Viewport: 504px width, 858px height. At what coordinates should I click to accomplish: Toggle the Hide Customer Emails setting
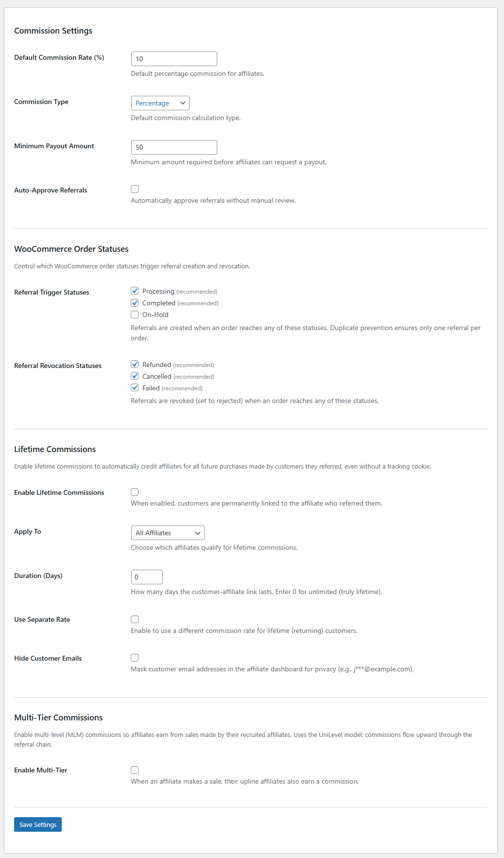click(135, 658)
